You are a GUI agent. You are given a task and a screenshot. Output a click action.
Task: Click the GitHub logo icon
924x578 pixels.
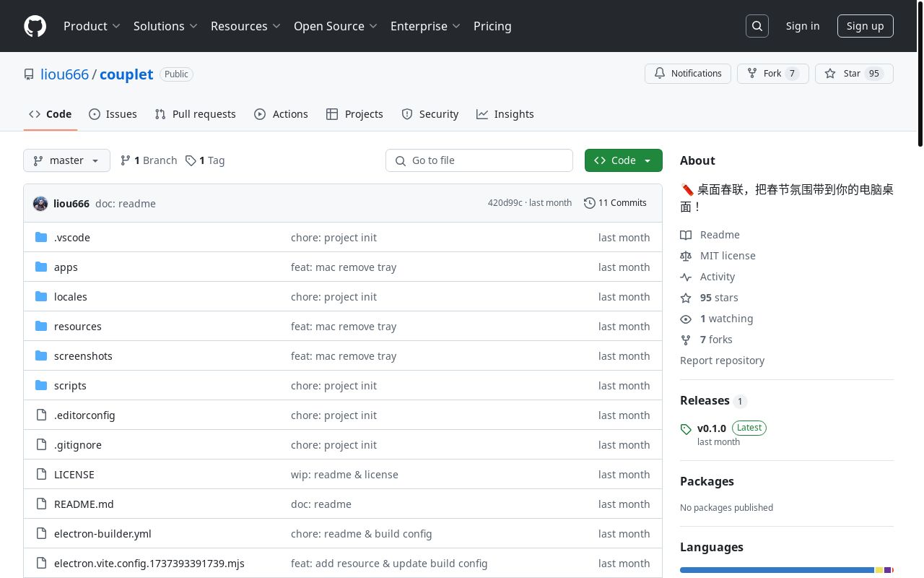point(35,26)
